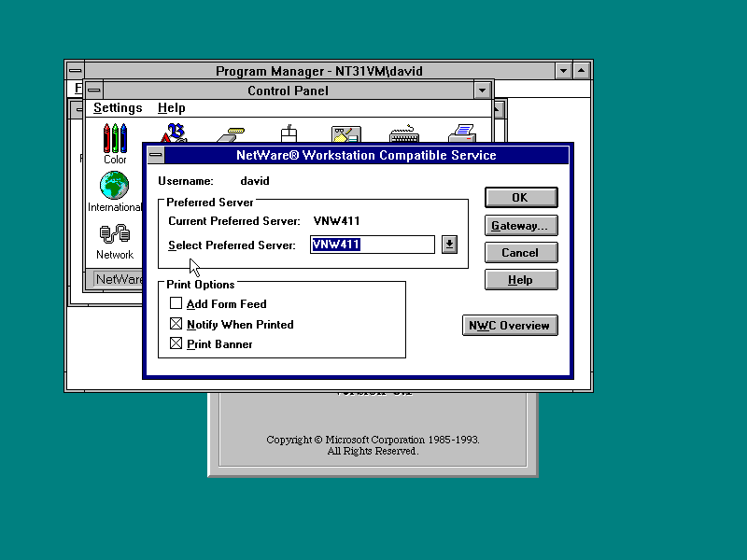Click the current preferred server value VNW411

(x=336, y=221)
